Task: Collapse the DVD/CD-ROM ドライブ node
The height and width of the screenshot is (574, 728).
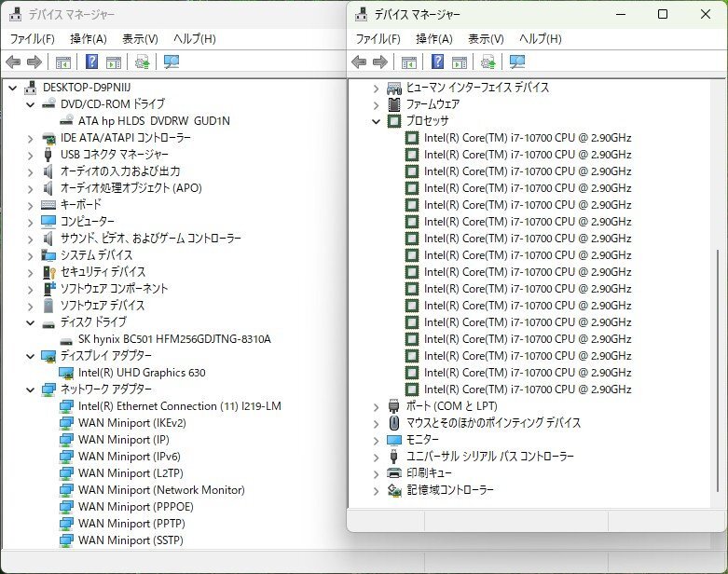Action: click(x=31, y=104)
